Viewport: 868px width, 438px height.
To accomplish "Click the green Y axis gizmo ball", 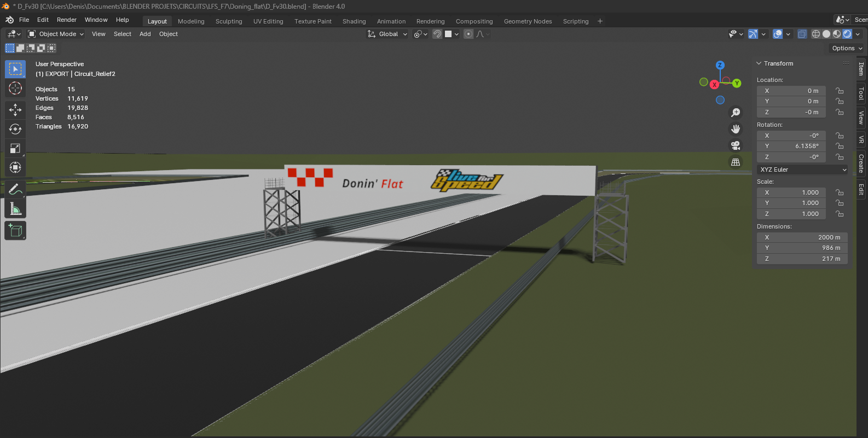I will pos(737,83).
